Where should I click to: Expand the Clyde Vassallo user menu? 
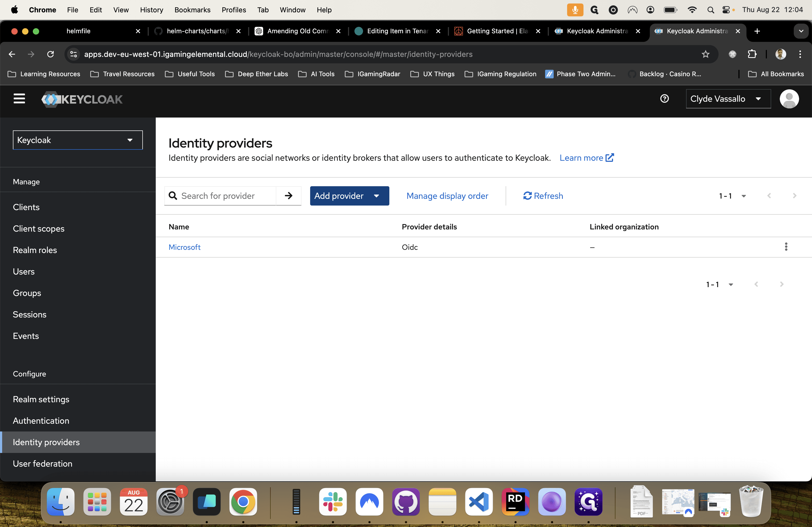728,99
